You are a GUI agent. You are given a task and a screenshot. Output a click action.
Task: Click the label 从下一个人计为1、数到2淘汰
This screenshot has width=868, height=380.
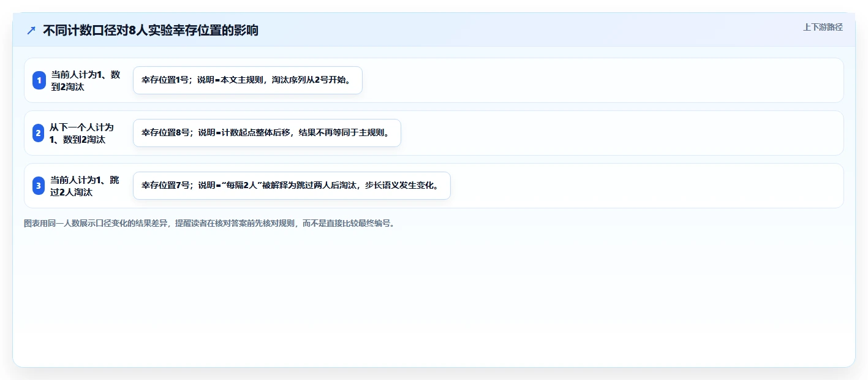pyautogui.click(x=82, y=133)
